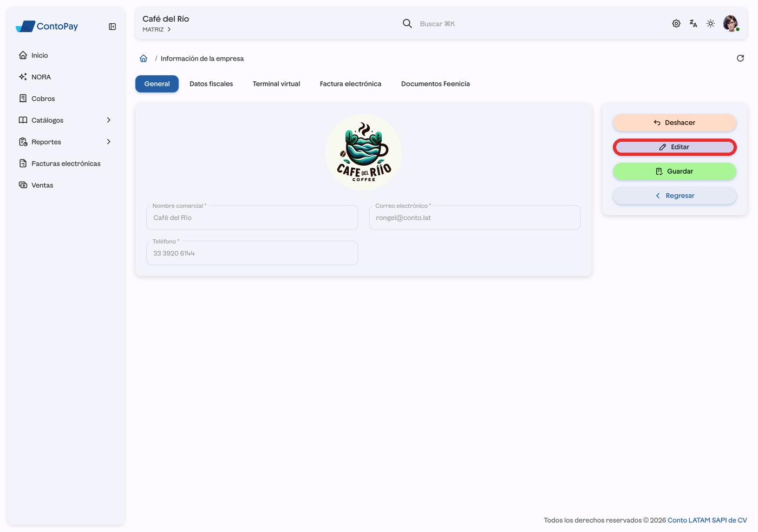
Task: Click the Catálogos book icon
Action: click(x=23, y=120)
